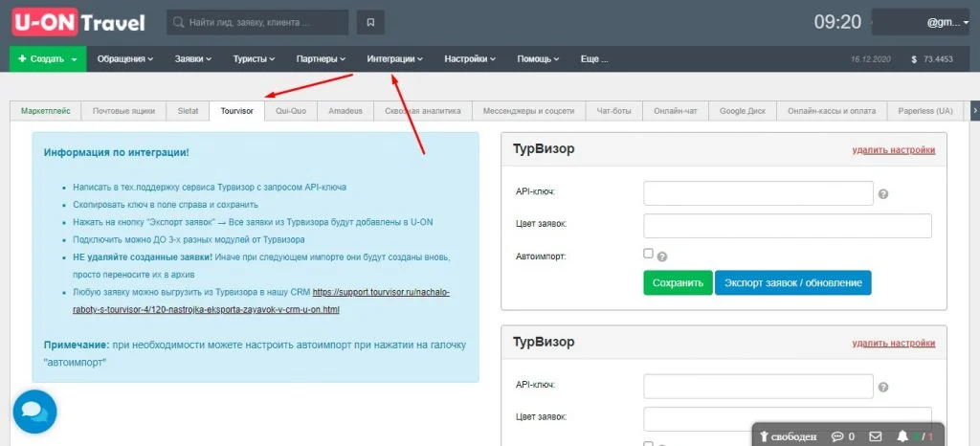Screen dimensions: 980x446
Task: Click the dollar exchange rate 73.4453
Action: (932, 59)
